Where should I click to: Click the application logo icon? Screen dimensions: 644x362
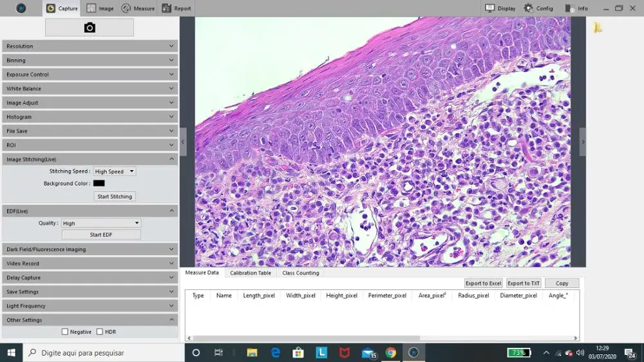coord(21,8)
